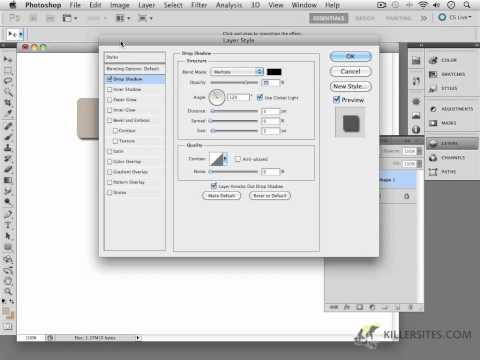Select the Dodge tool
This screenshot has width=480, height=360.
point(7,202)
